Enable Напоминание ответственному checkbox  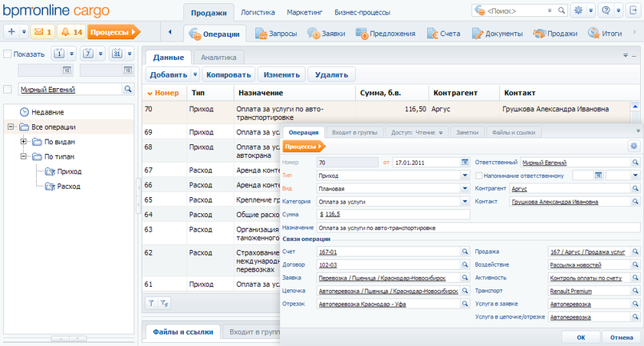click(x=478, y=176)
